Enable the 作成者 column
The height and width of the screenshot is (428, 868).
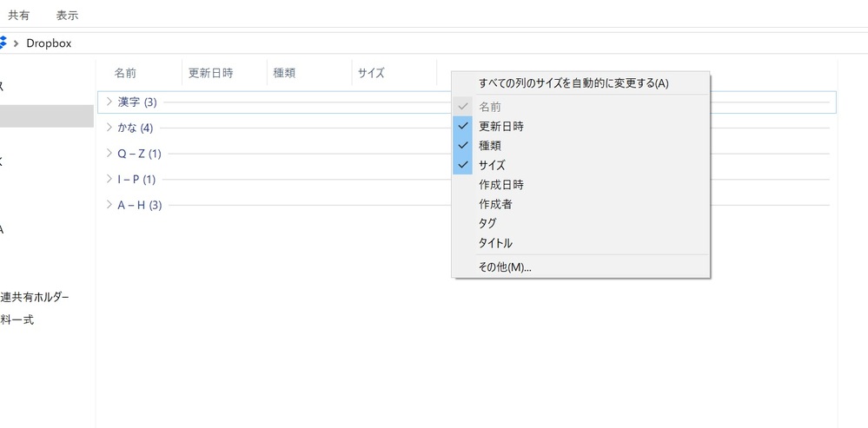point(495,204)
